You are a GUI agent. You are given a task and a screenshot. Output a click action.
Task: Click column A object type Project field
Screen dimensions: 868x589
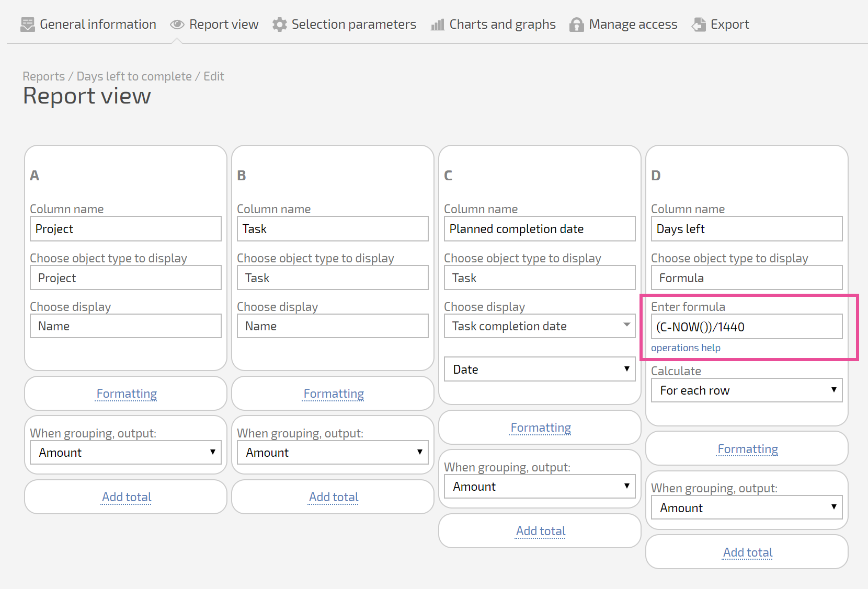pyautogui.click(x=125, y=278)
